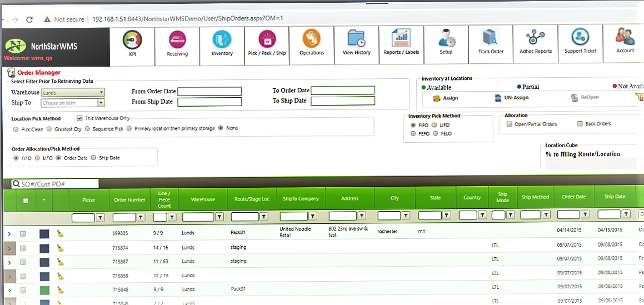The height and width of the screenshot is (305, 644).
Task: Sort by Ship Date column header
Action: tap(615, 196)
